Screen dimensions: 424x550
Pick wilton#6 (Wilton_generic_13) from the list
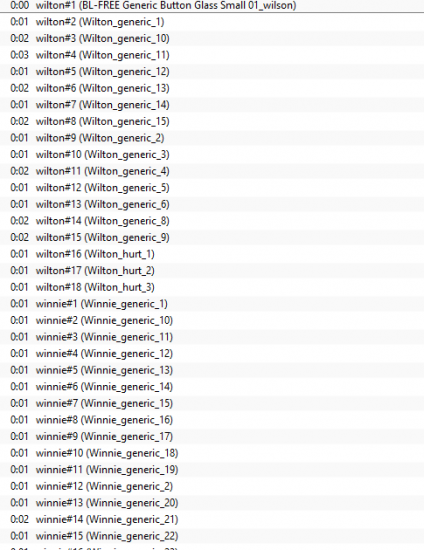[x=212, y=88]
